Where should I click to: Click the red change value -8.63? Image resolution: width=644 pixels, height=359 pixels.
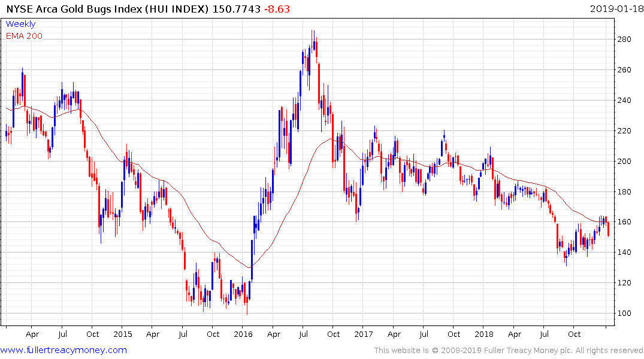click(277, 9)
